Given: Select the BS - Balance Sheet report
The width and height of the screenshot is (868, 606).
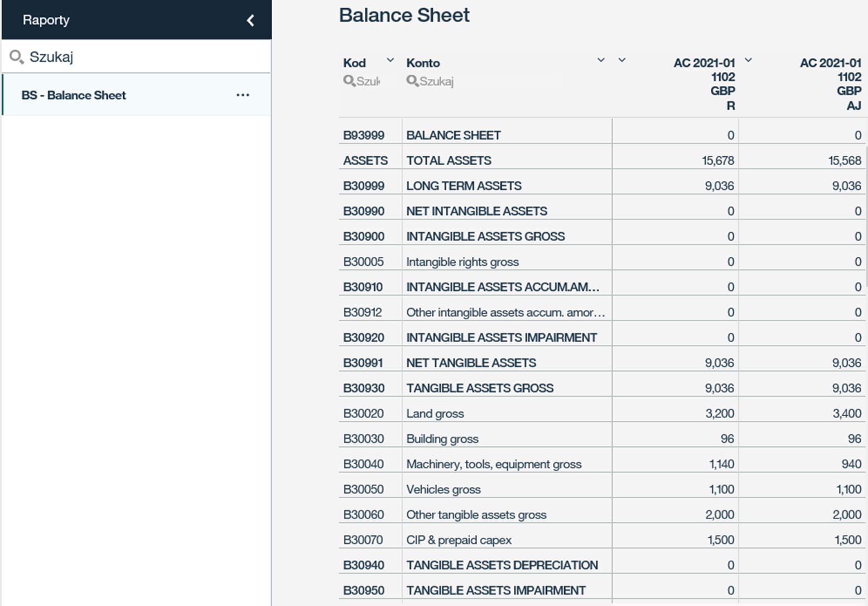Looking at the screenshot, I should pos(74,95).
